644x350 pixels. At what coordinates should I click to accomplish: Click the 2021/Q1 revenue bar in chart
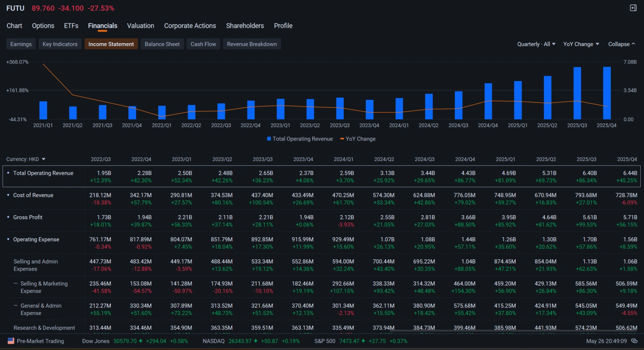tap(43, 110)
